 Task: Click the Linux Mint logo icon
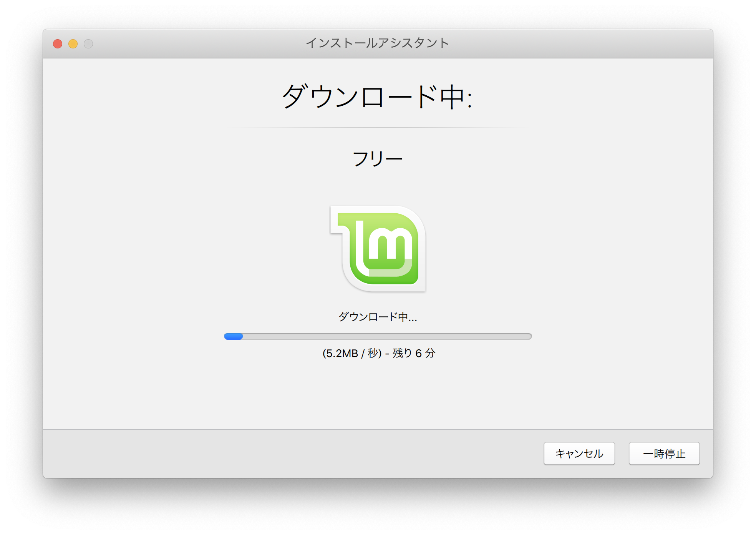[378, 249]
